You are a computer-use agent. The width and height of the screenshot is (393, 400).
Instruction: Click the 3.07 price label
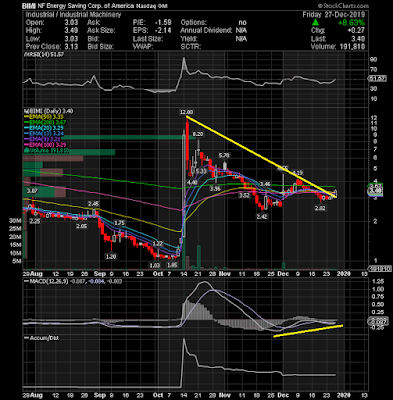pyautogui.click(x=32, y=191)
